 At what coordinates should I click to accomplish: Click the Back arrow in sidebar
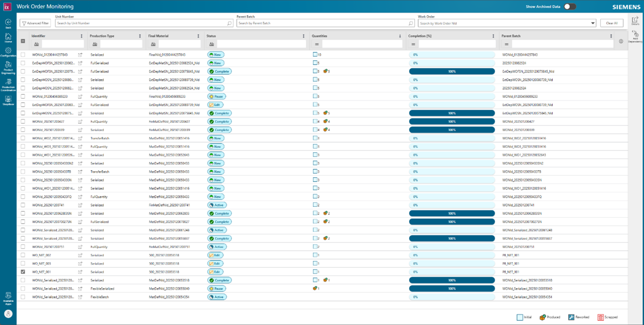pos(8,22)
